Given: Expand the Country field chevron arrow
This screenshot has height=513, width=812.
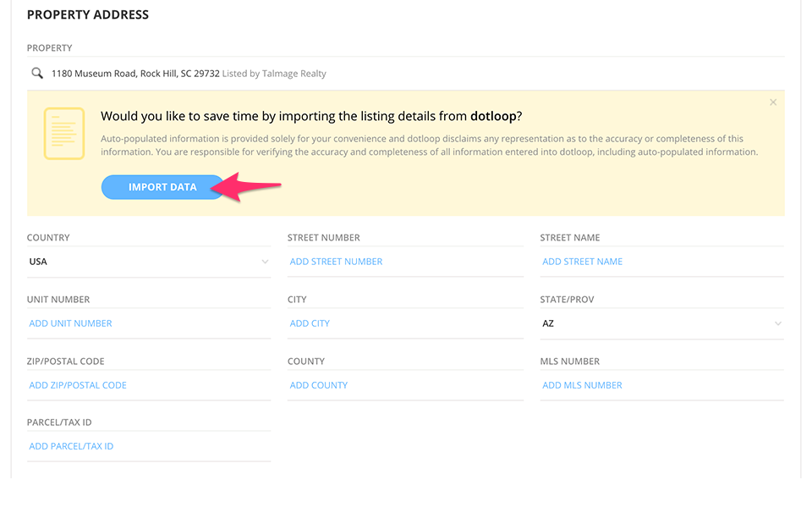Looking at the screenshot, I should point(265,262).
